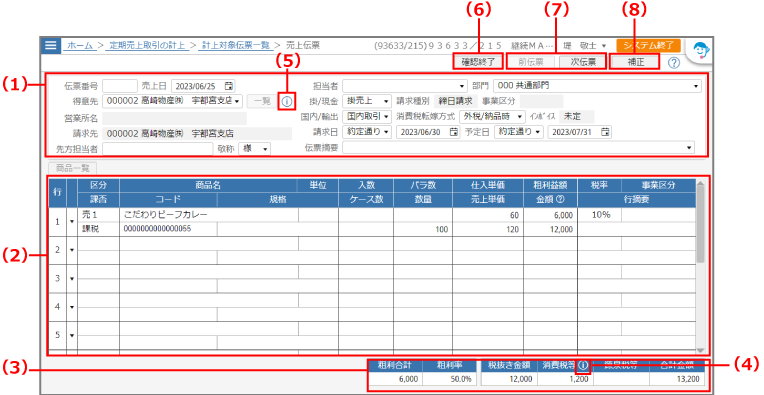
Task: Open the help question mark icon
Action: [x=674, y=62]
